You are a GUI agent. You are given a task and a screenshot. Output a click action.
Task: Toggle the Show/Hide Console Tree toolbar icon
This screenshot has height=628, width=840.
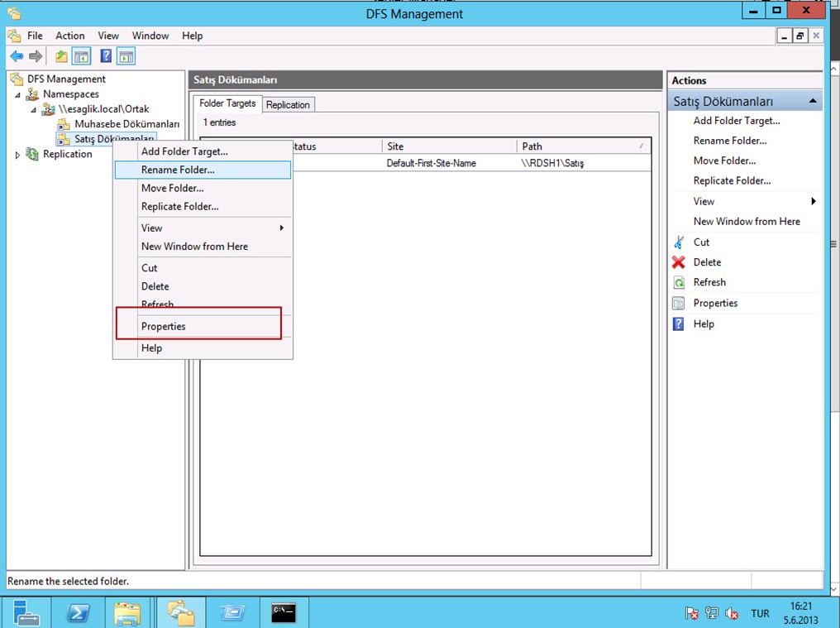pos(81,55)
